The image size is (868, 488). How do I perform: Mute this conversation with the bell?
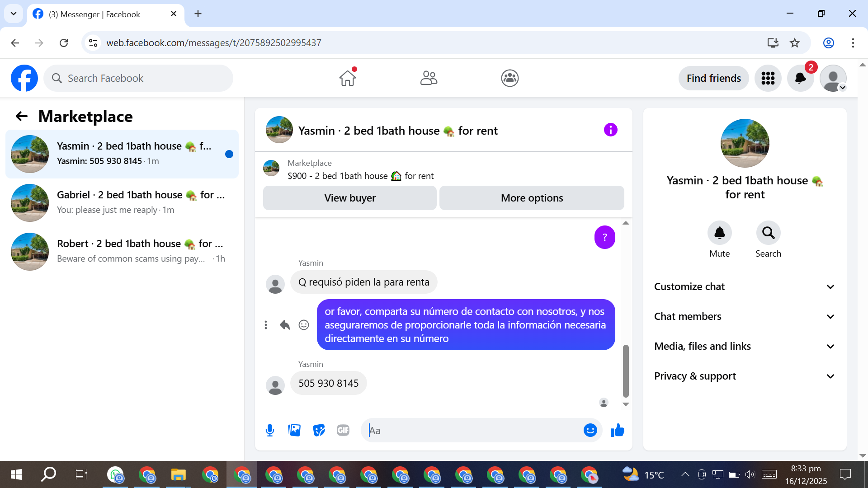pyautogui.click(x=719, y=233)
